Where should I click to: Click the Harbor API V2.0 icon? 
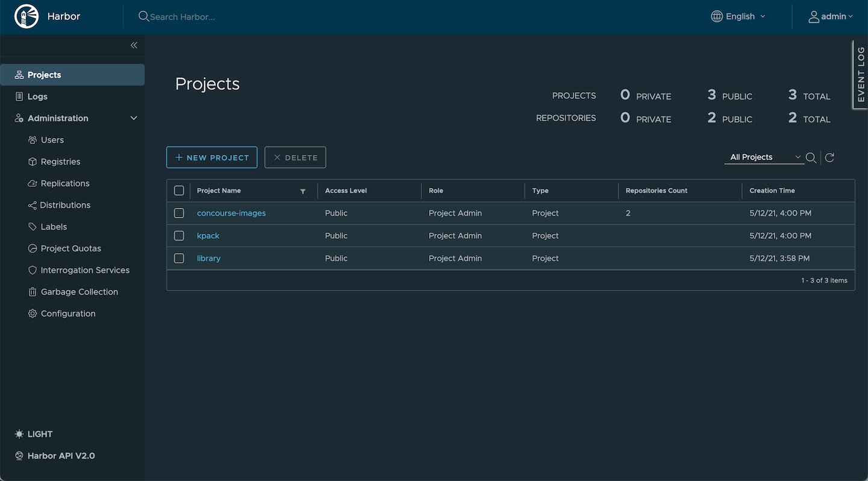pos(19,456)
